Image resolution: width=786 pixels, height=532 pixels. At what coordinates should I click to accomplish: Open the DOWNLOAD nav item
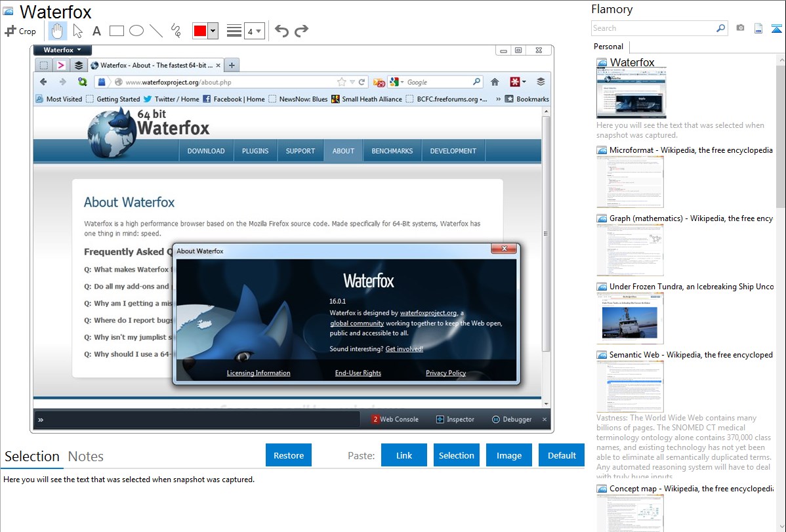click(206, 151)
